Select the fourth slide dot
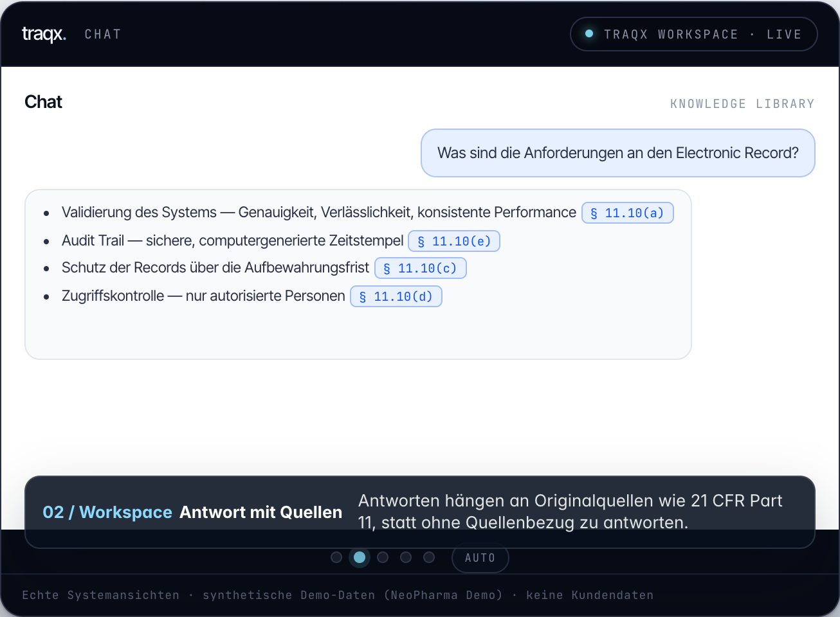The width and height of the screenshot is (840, 617). pyautogui.click(x=406, y=557)
